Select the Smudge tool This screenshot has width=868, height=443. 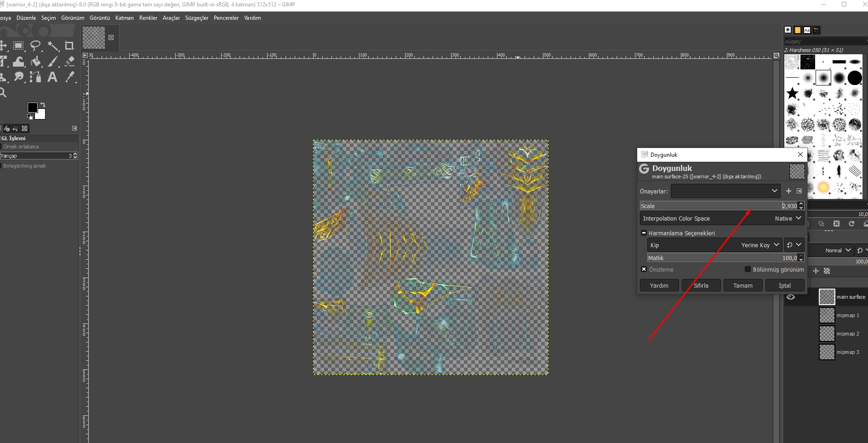click(x=18, y=77)
